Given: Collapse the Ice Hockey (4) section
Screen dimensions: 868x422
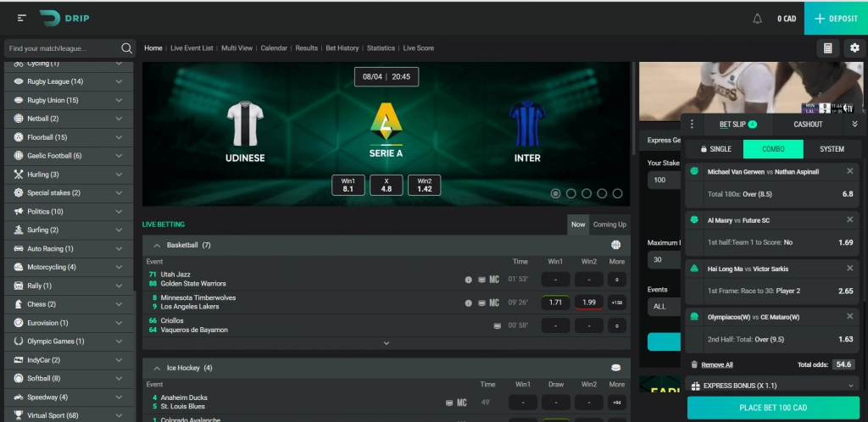Looking at the screenshot, I should (157, 369).
